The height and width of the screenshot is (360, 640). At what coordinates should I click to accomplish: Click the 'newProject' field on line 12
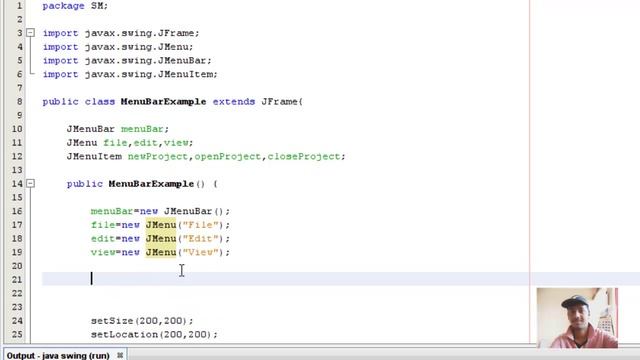tap(158, 156)
